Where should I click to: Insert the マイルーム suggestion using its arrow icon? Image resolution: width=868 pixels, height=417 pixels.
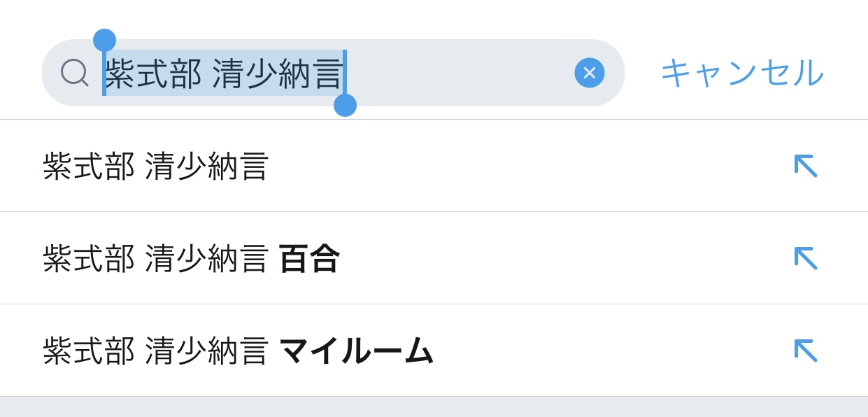click(x=805, y=351)
